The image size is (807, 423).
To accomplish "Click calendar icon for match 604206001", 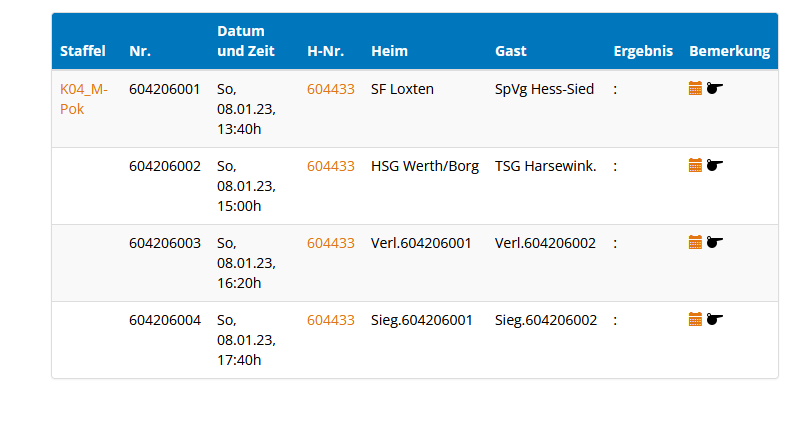I will click(x=695, y=88).
